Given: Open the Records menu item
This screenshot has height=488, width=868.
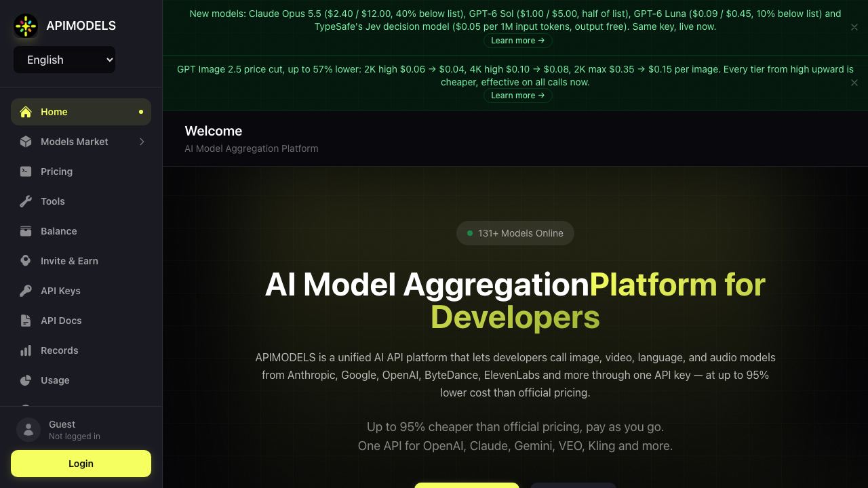Looking at the screenshot, I should (x=81, y=350).
